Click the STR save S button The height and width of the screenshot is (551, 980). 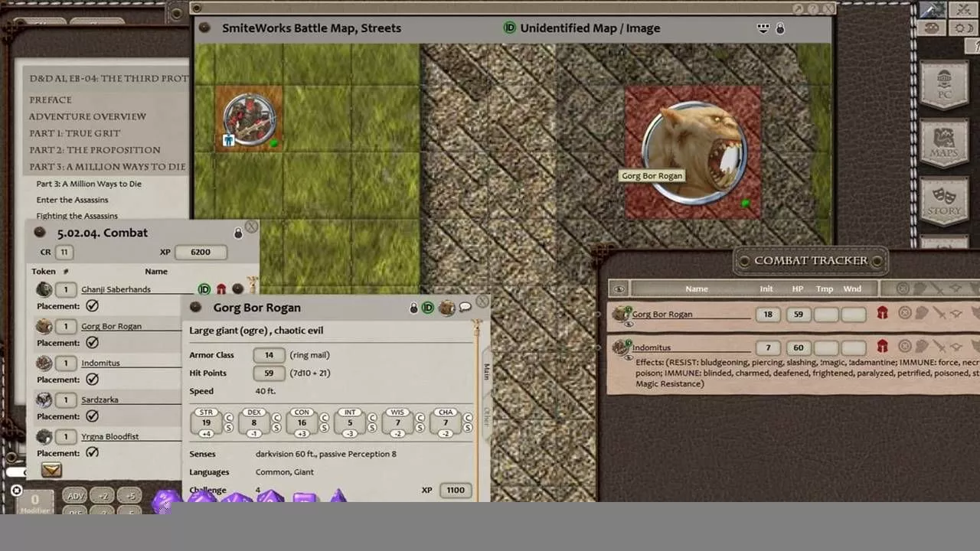228,428
